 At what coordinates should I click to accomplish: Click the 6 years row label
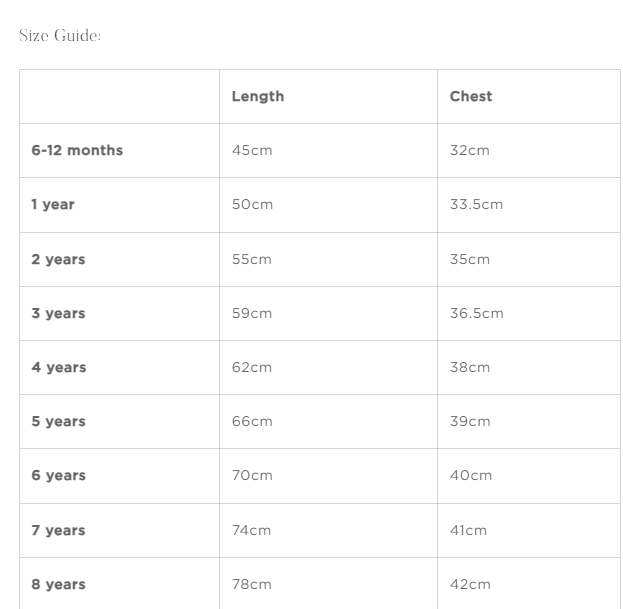58,475
